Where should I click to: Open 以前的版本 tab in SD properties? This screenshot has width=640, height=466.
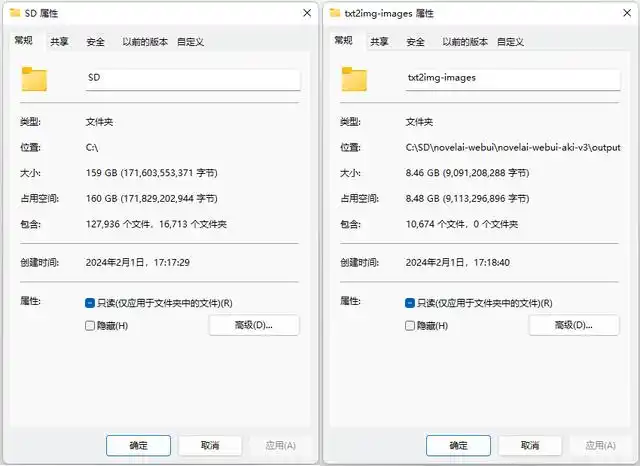145,42
